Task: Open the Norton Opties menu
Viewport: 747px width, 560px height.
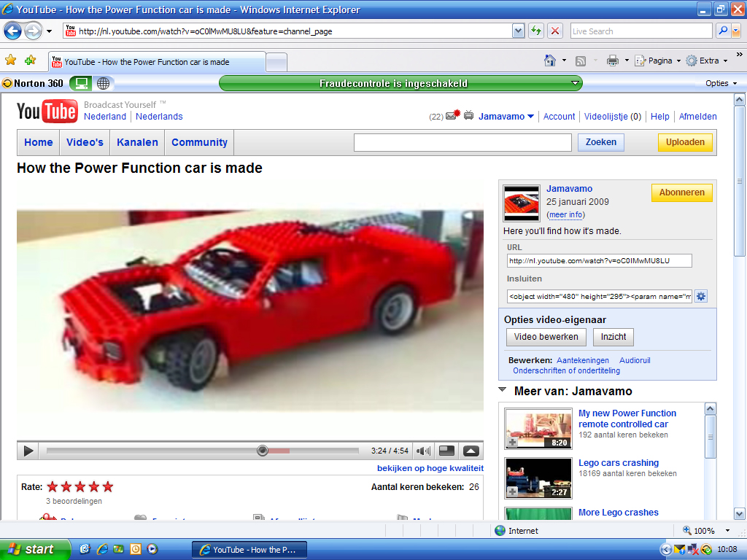Action: click(721, 83)
